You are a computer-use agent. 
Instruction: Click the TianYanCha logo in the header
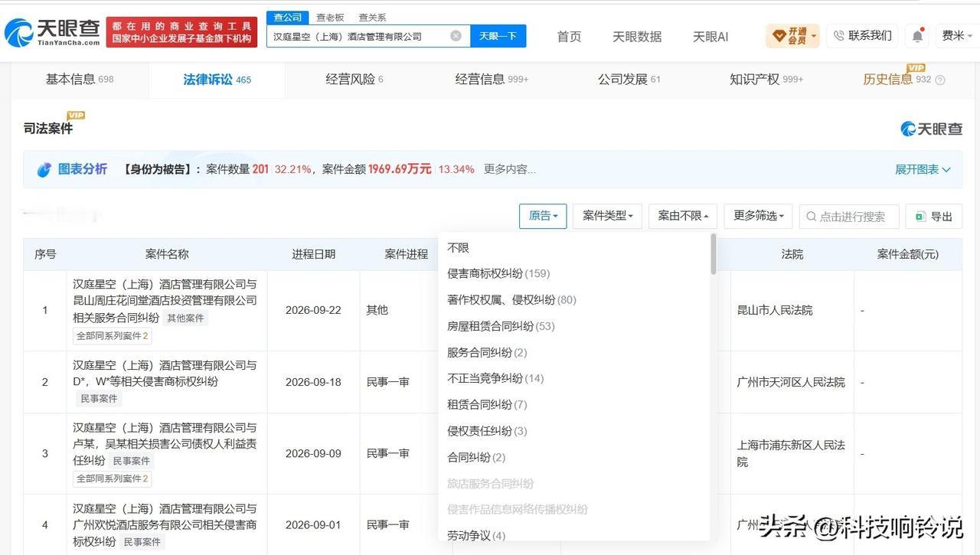click(x=52, y=33)
